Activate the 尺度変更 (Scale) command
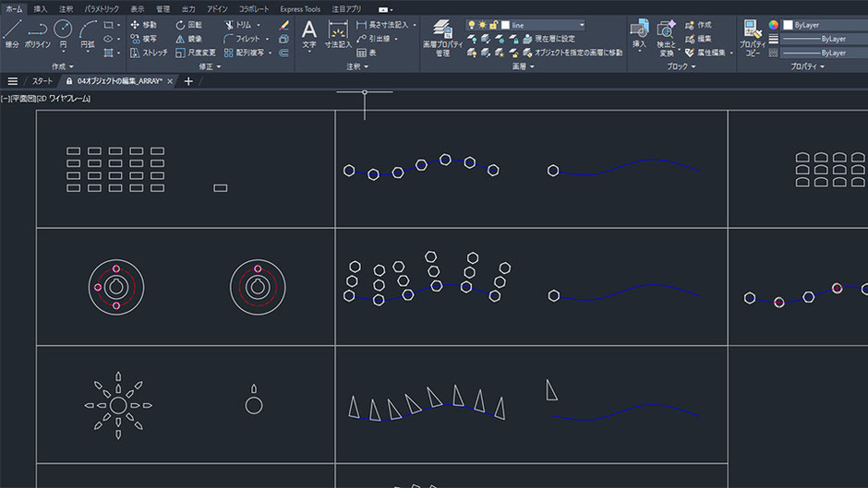Screen dimensions: 868x488 [x=196, y=53]
